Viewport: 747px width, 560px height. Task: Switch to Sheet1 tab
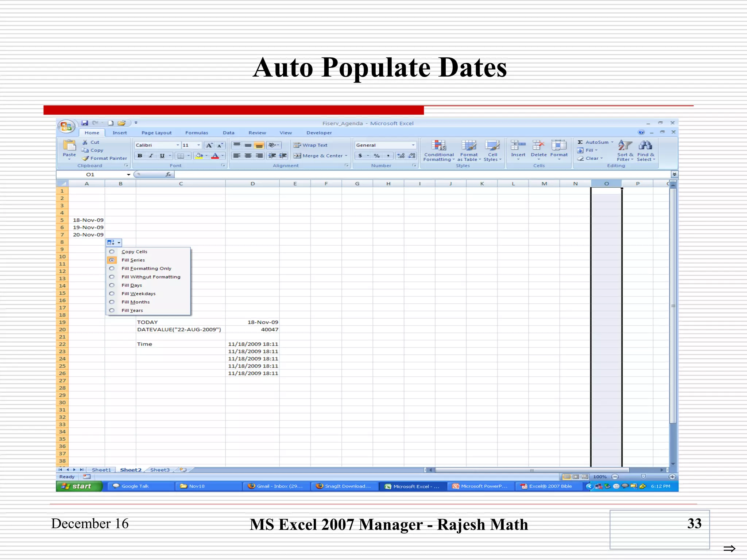[x=101, y=470]
